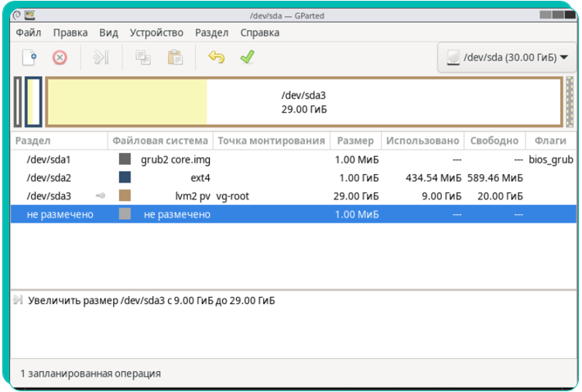Select the /dev/sda1 block in disk graphic
This screenshot has width=582, height=392.
point(18,102)
